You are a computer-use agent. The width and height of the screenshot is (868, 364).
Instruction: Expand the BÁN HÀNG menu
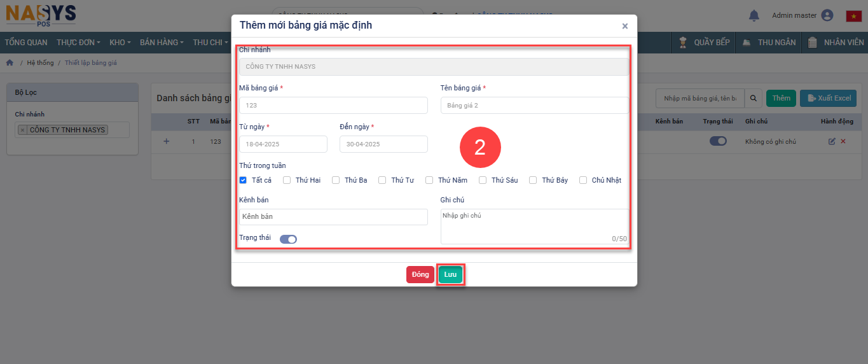coord(162,43)
